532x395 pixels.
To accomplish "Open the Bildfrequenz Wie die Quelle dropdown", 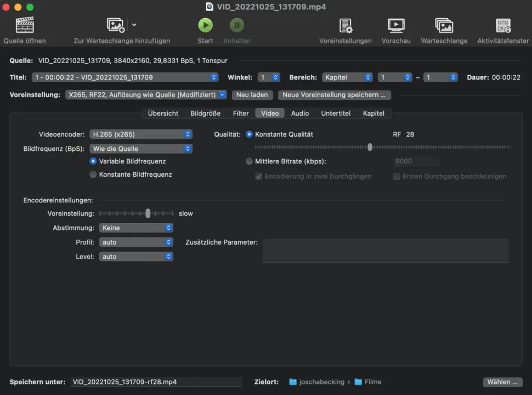I will pyautogui.click(x=141, y=149).
